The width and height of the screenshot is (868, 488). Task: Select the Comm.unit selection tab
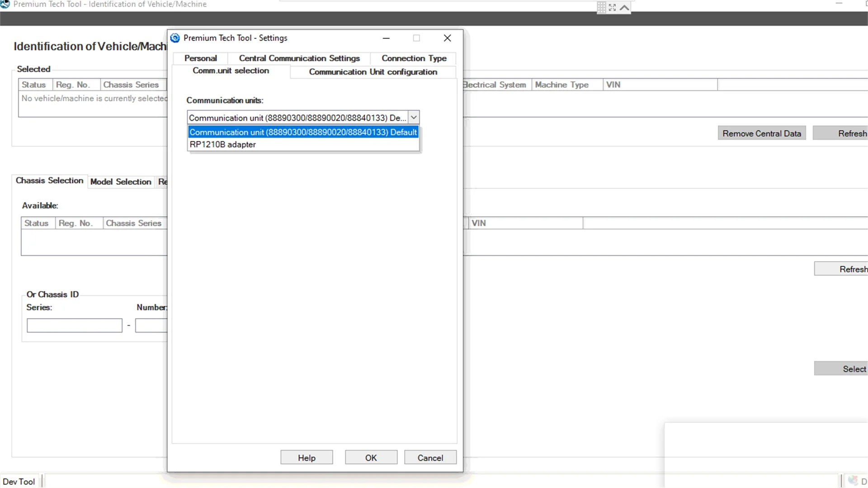point(231,71)
